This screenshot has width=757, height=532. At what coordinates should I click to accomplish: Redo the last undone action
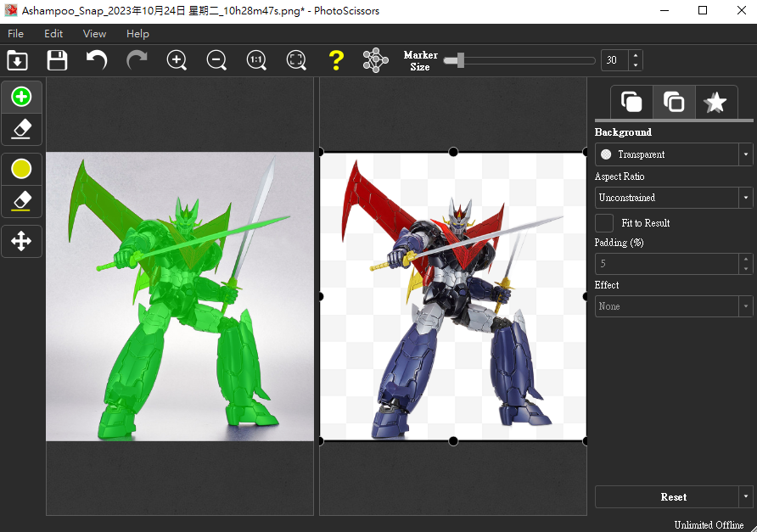coord(137,61)
